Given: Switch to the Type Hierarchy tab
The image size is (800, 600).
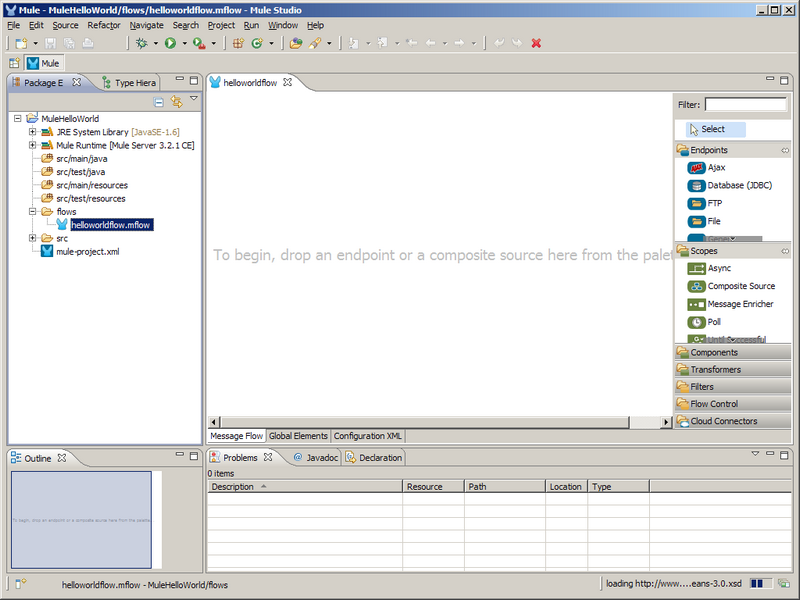Looking at the screenshot, I should coord(130,83).
